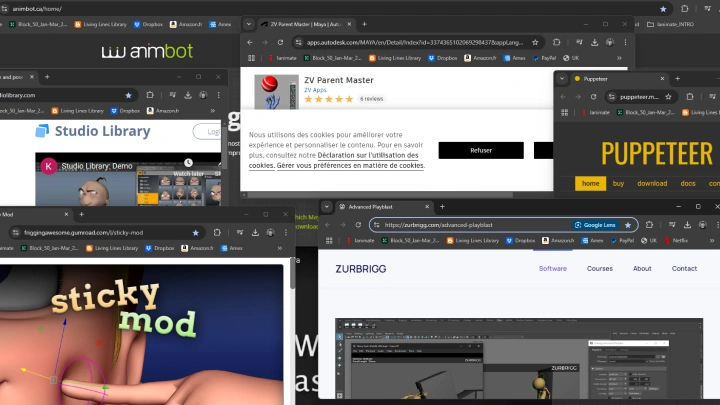Expand bookmarks overflow in Studio Library window

[x=213, y=111]
